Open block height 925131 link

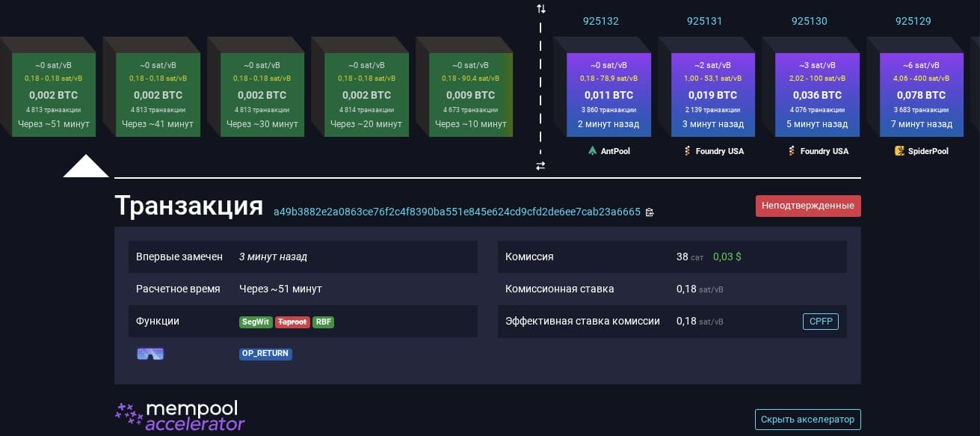pos(705,21)
